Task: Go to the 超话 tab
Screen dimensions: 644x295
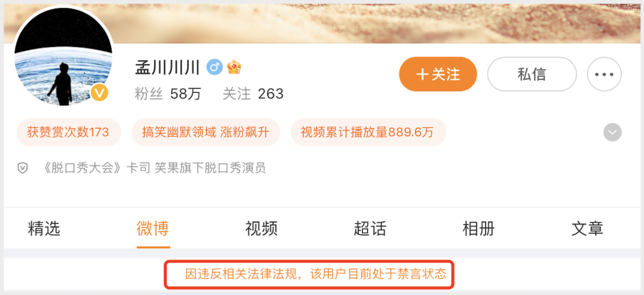Action: pyautogui.click(x=370, y=228)
